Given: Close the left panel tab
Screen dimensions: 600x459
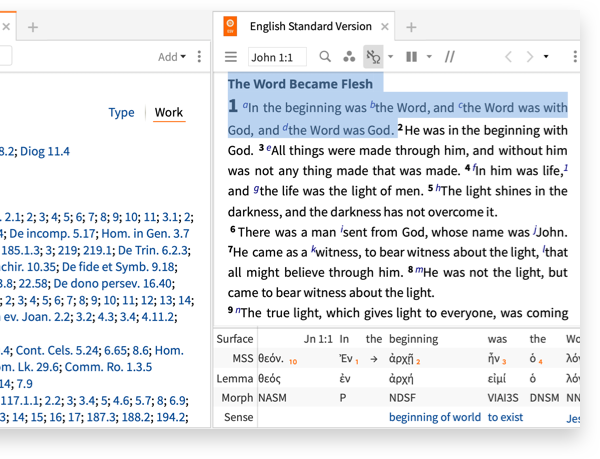Looking at the screenshot, I should (x=6, y=27).
